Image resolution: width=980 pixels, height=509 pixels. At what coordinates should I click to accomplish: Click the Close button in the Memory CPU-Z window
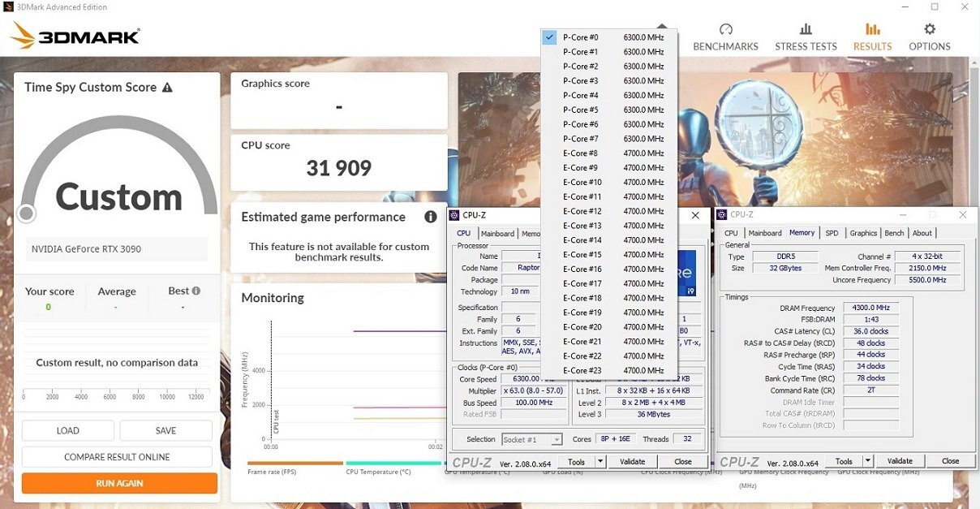click(x=950, y=461)
